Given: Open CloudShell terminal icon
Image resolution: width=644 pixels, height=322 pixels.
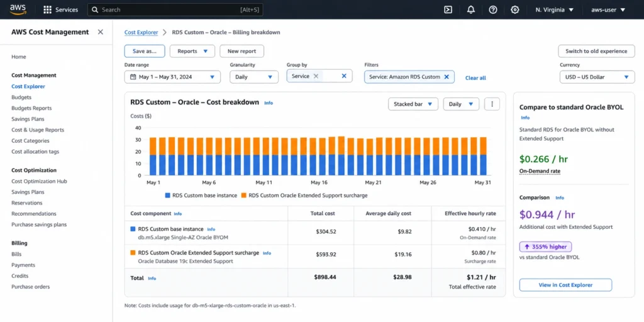Looking at the screenshot, I should (x=448, y=10).
